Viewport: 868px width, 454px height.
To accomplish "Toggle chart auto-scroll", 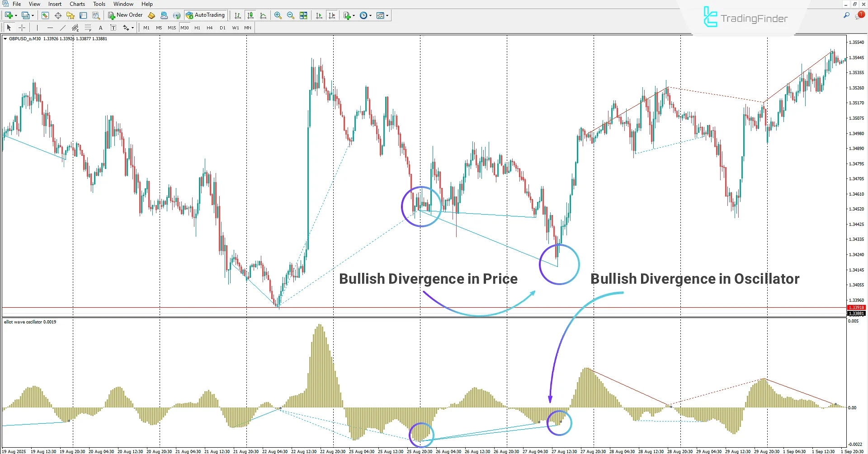I will 319,15.
